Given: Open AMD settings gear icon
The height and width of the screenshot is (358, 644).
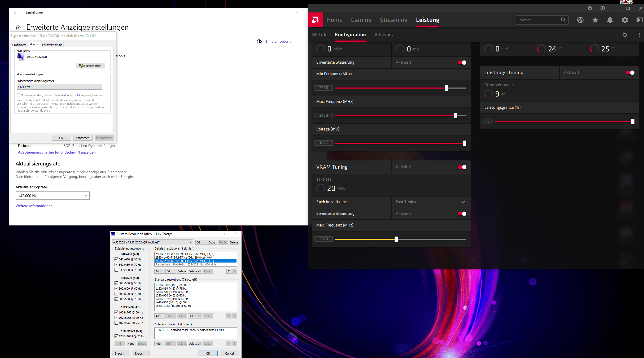Looking at the screenshot, I should click(x=625, y=20).
